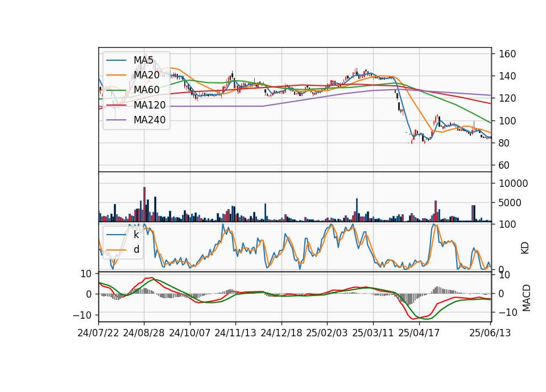Click the 25/03/11 date tick label
The image size is (546, 392).
tap(373, 333)
